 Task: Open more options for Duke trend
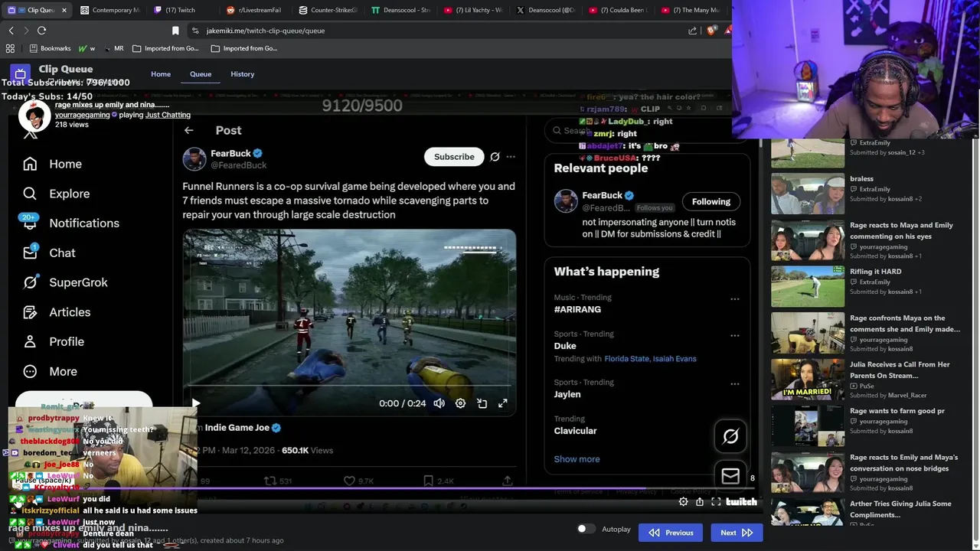tap(734, 335)
